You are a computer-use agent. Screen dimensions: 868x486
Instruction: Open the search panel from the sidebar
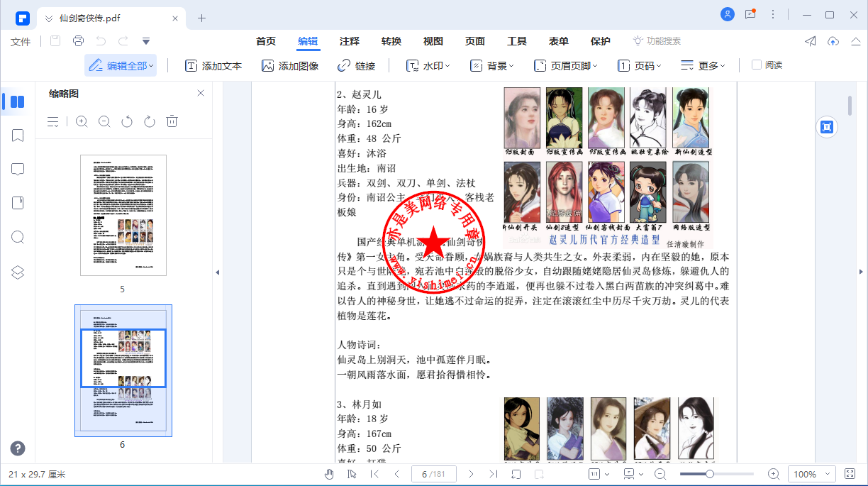point(18,238)
